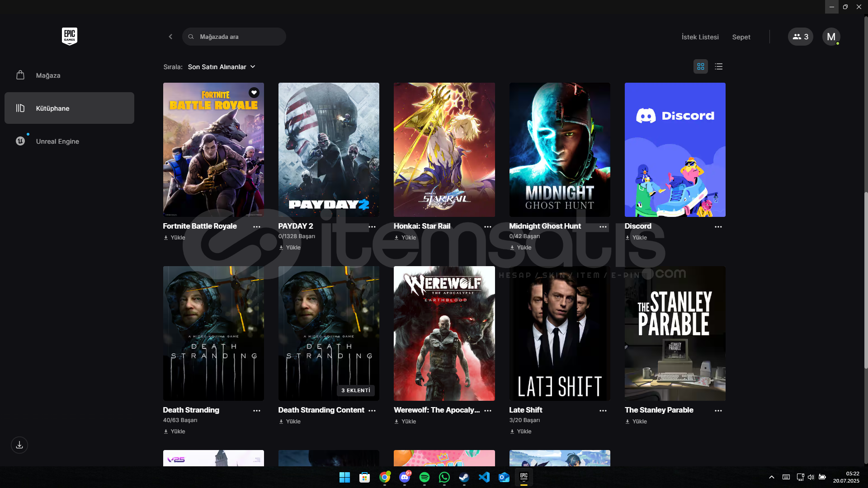Viewport: 868px width, 488px height.
Task: Click the library vertical scrollbar
Action: (866, 280)
